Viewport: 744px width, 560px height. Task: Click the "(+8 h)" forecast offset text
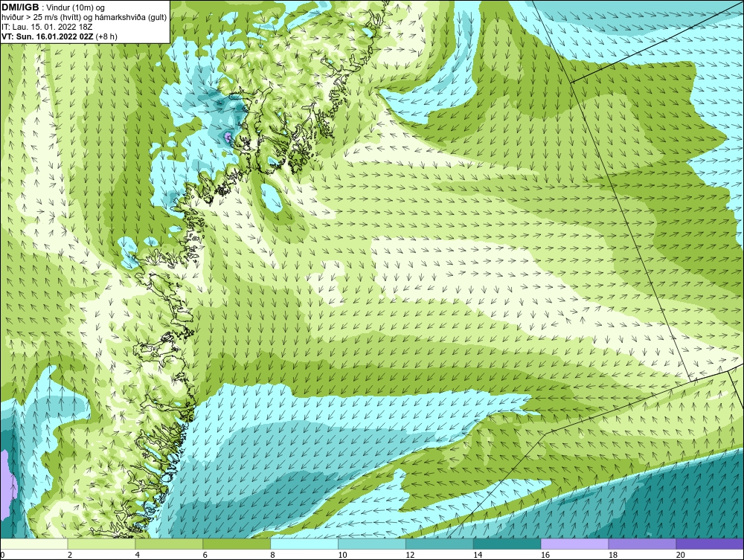tap(106, 36)
